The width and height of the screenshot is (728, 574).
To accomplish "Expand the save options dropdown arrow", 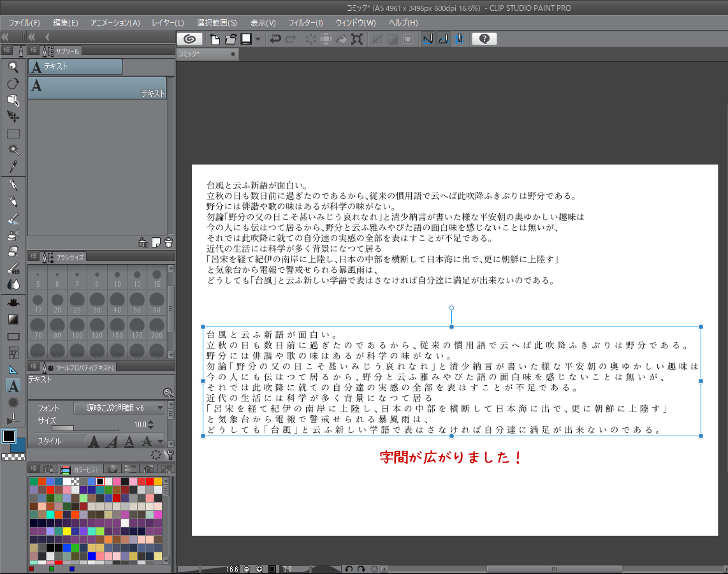I will pos(258,39).
